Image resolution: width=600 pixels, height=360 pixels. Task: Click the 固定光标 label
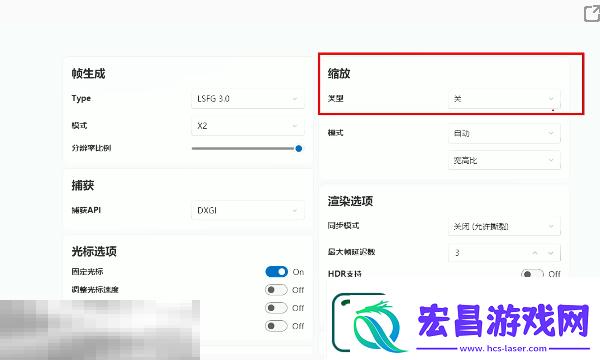(x=87, y=272)
